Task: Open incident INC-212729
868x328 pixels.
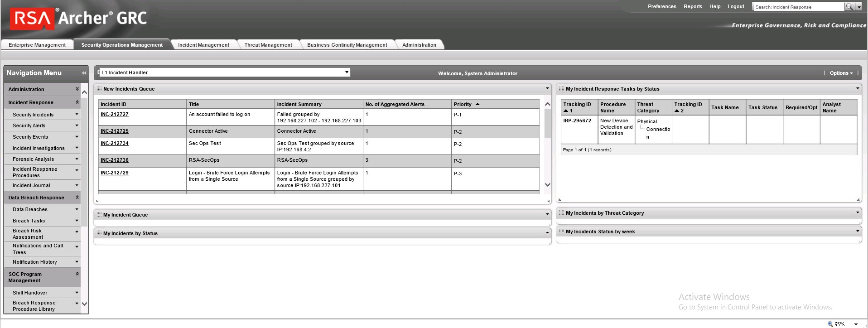Action: click(x=114, y=173)
